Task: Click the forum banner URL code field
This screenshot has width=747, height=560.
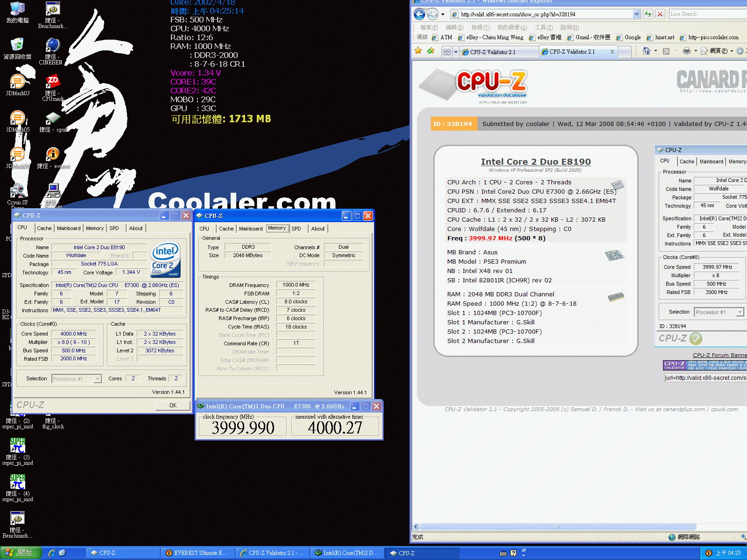Action: (705, 378)
